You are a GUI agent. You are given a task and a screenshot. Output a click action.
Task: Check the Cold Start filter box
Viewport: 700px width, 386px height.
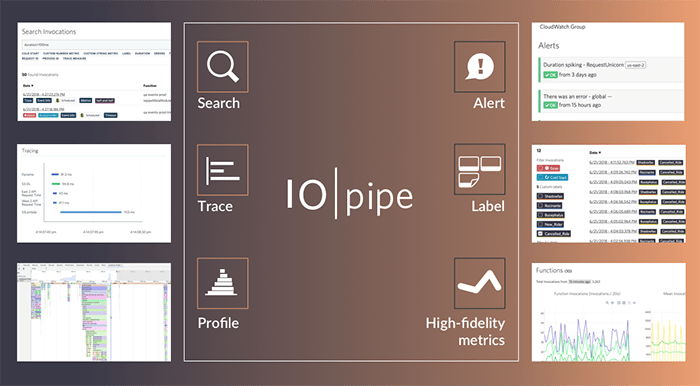point(541,177)
